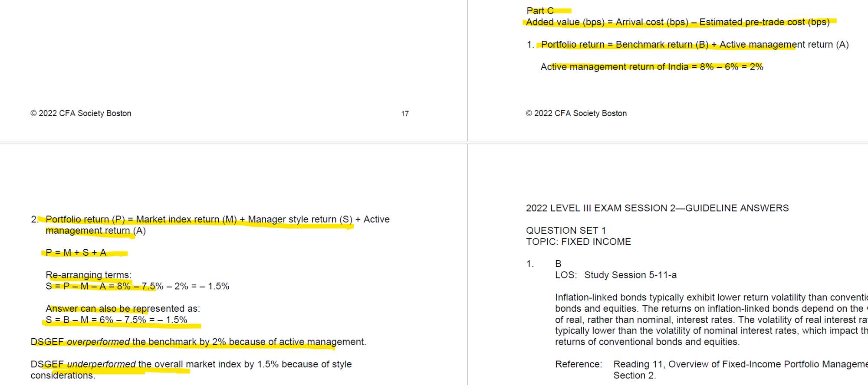Click the 'QUESTION SET 1' heading
This screenshot has height=385, width=868.
click(566, 231)
